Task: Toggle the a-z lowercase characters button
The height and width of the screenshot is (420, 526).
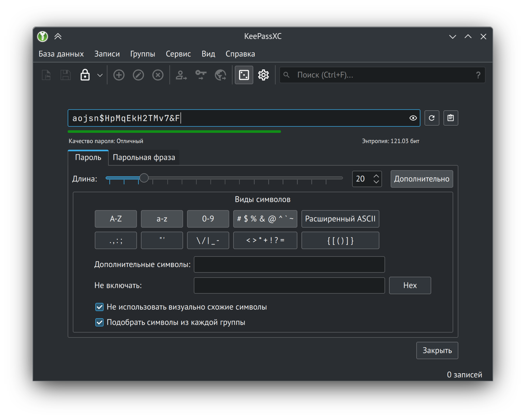Action: (162, 219)
